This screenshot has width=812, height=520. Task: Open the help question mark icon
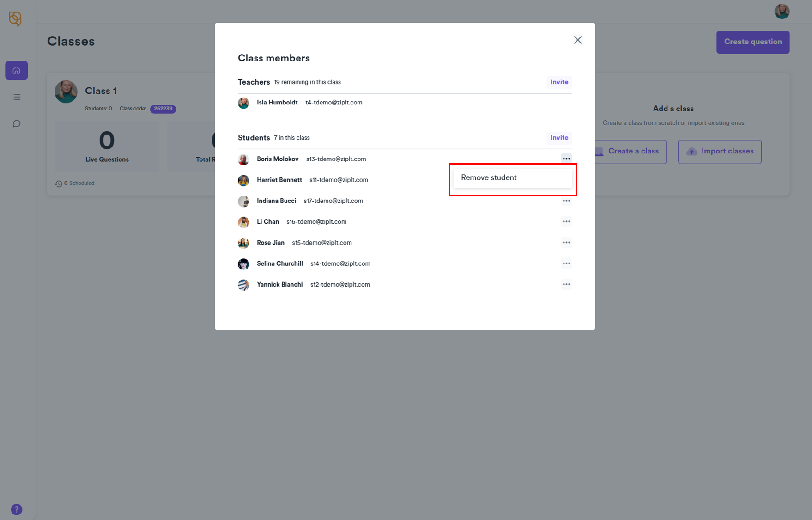tap(17, 509)
